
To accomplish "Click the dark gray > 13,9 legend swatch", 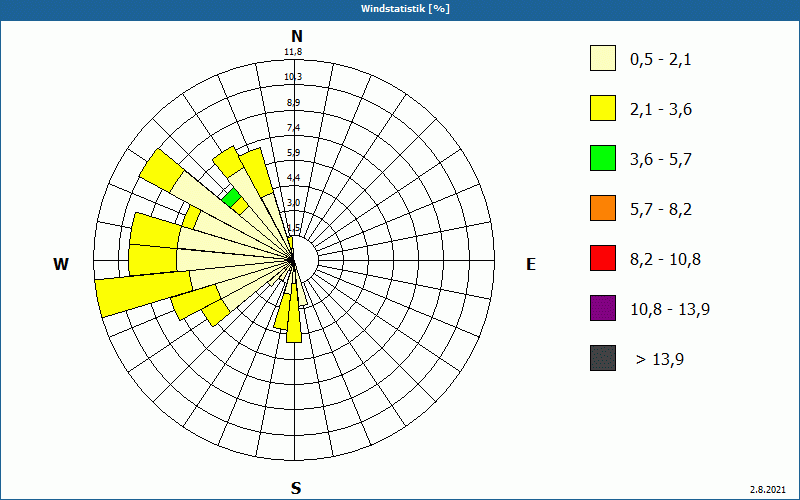I will (603, 358).
